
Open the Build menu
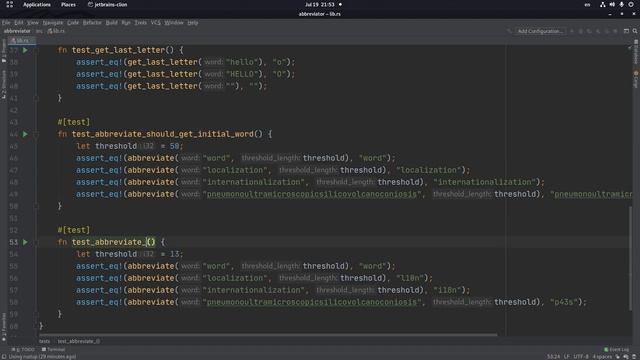pos(111,22)
